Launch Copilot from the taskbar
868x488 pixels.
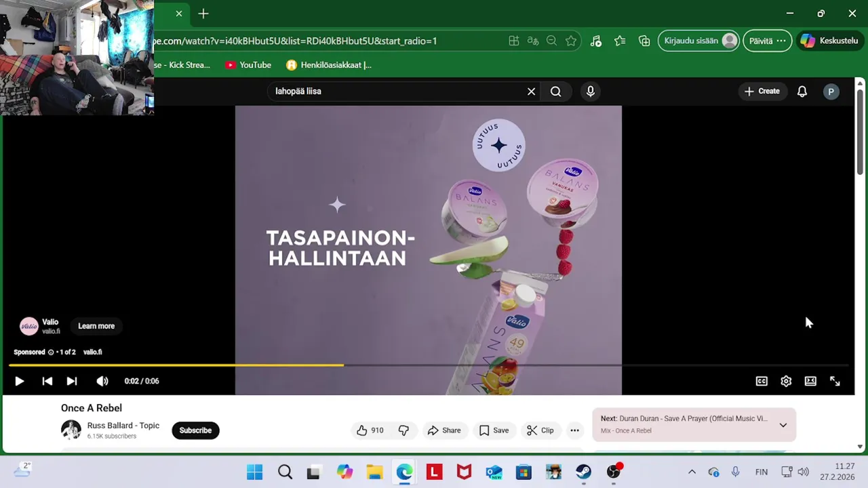pyautogui.click(x=344, y=472)
